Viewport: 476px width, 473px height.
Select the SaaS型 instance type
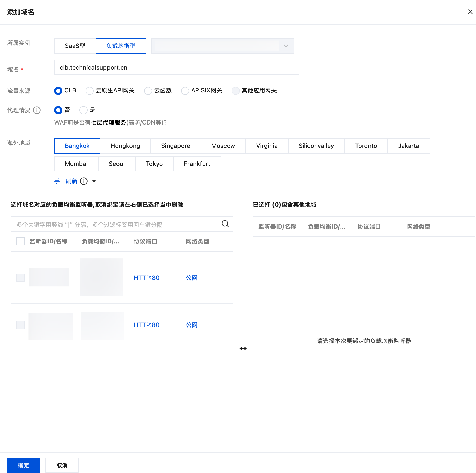click(75, 46)
